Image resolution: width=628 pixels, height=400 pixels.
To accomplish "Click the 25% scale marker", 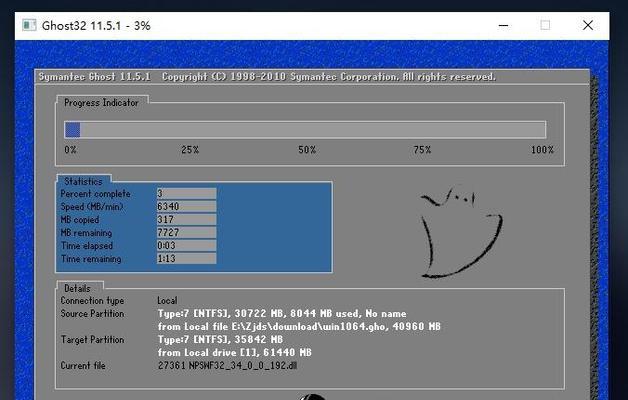I will (x=190, y=150).
